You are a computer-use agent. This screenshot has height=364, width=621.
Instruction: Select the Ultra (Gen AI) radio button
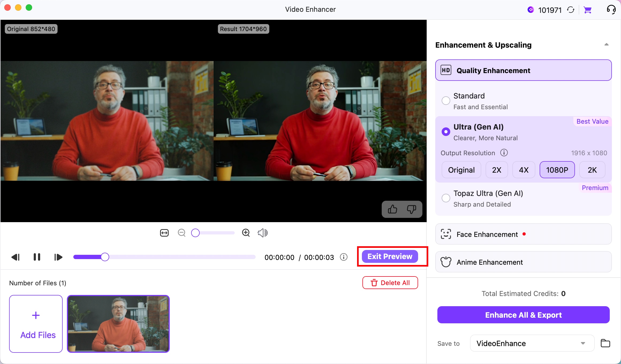point(446,132)
